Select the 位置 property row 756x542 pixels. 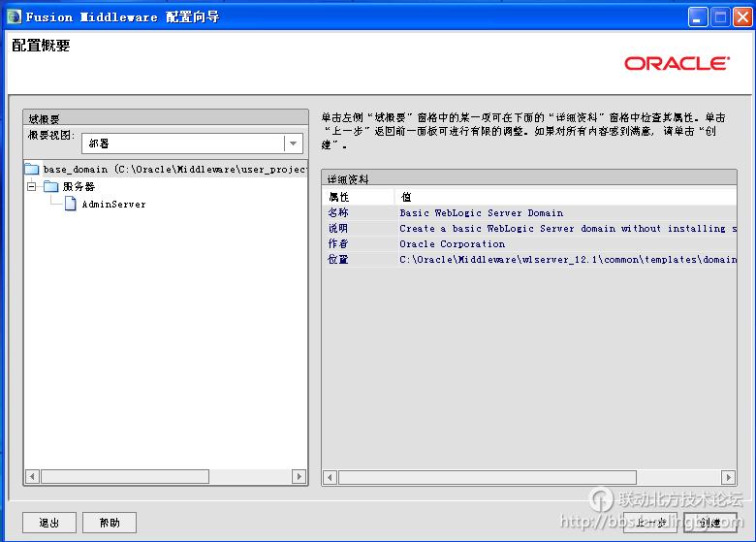[528, 259]
